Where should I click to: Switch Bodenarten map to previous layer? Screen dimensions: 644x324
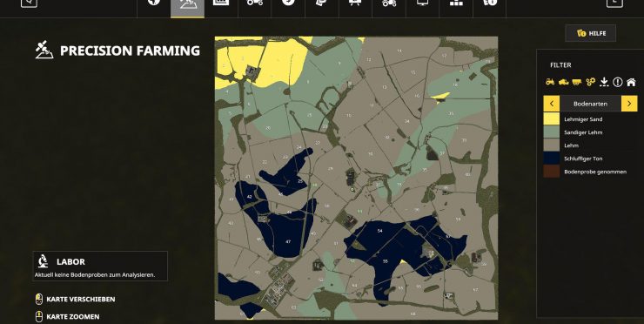(551, 104)
